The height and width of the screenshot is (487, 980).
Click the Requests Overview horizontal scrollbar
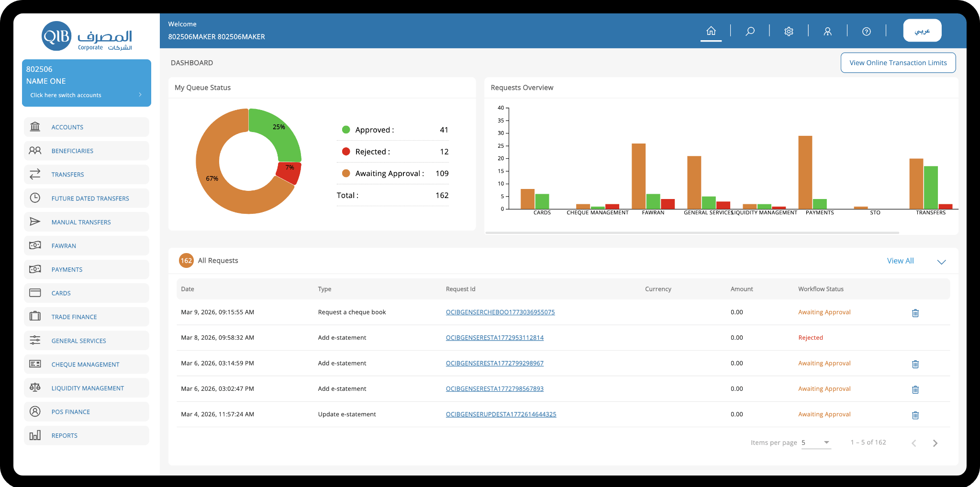[692, 233]
